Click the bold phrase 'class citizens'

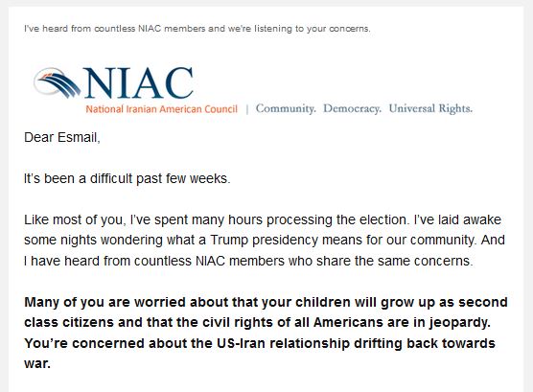click(x=69, y=323)
